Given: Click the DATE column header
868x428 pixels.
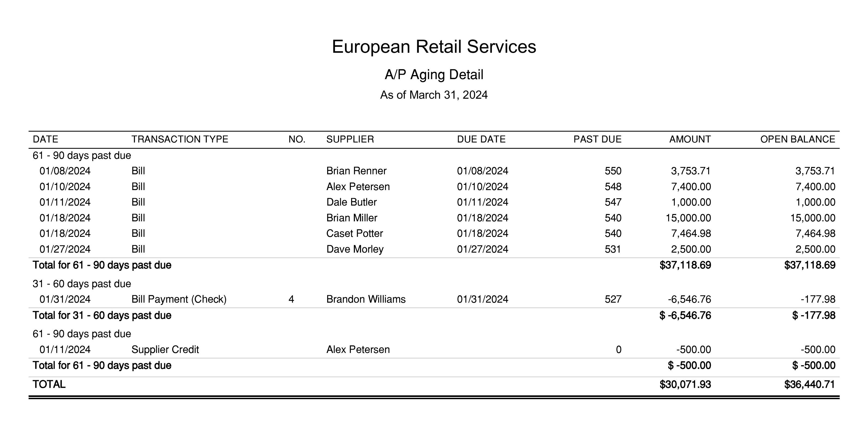Looking at the screenshot, I should [45, 139].
